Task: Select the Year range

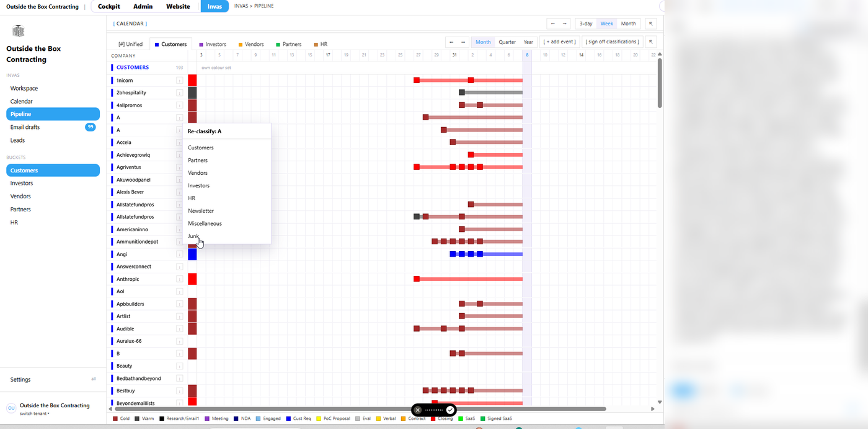Action: (528, 42)
